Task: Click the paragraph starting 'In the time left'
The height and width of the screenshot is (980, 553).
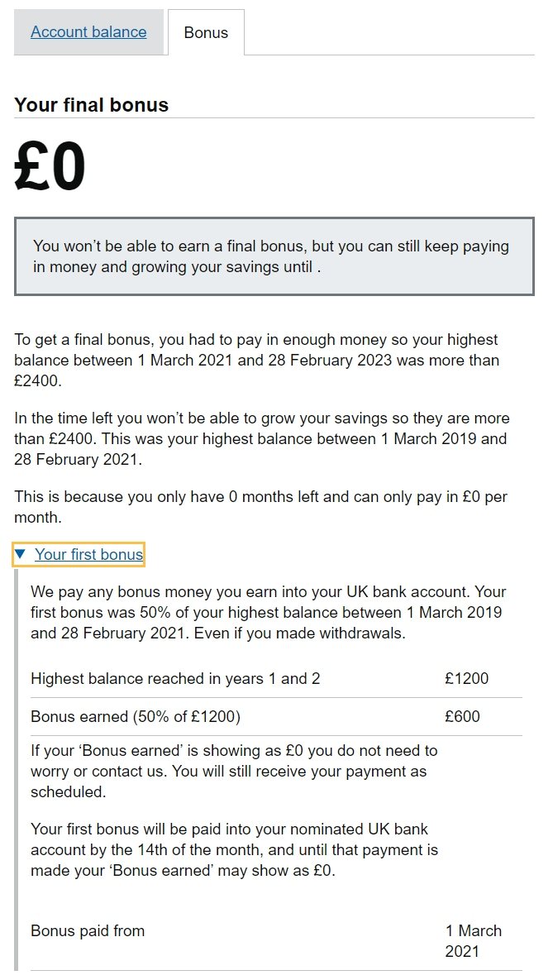Action: click(261, 438)
